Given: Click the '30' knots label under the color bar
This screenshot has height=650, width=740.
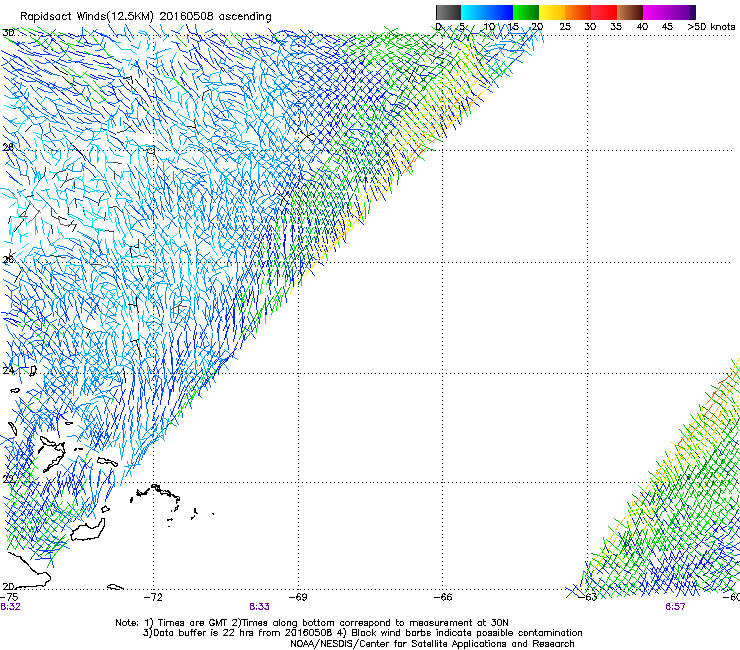Looking at the screenshot, I should pos(590,27).
